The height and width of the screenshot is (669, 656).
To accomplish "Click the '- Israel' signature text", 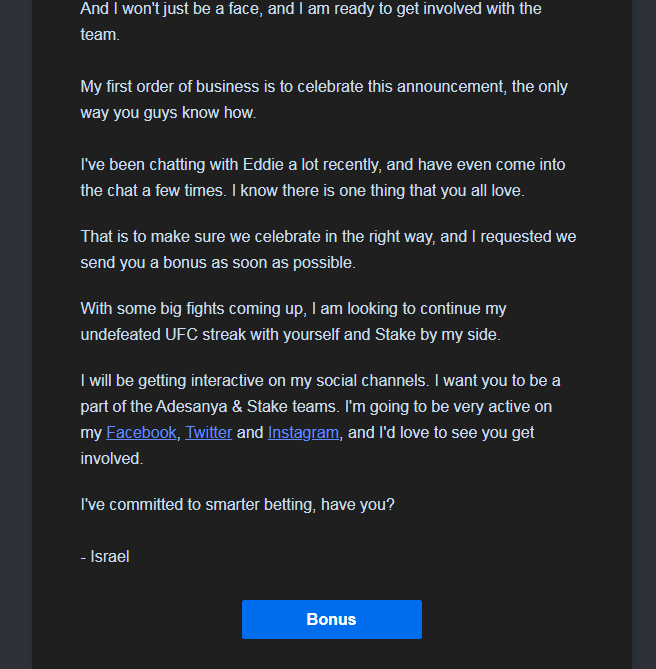I will tap(105, 557).
